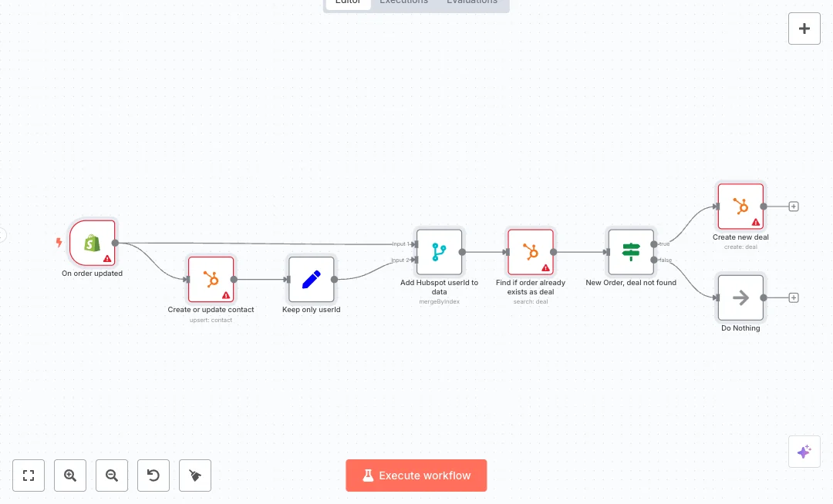
Task: Select the "Keep only userId" pencil node
Action: coord(312,279)
